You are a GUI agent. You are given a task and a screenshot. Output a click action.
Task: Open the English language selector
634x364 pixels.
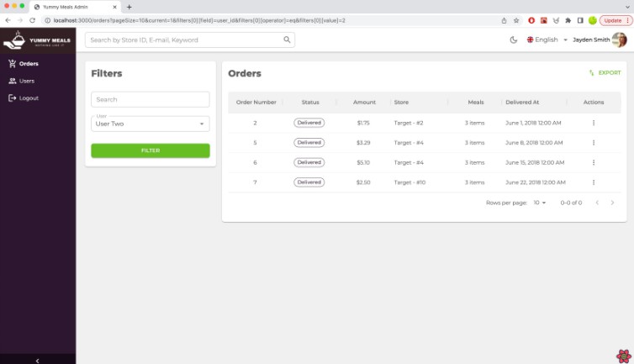click(x=547, y=40)
